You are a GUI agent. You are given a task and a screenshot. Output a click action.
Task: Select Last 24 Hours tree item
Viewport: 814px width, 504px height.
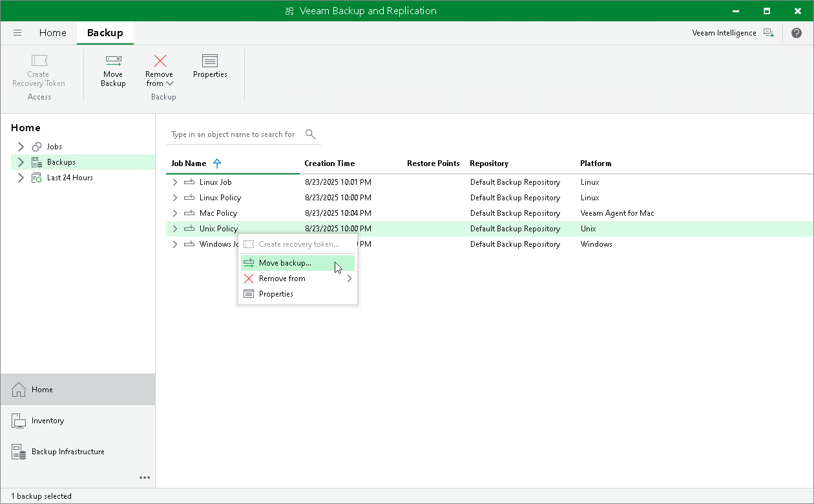(x=70, y=178)
